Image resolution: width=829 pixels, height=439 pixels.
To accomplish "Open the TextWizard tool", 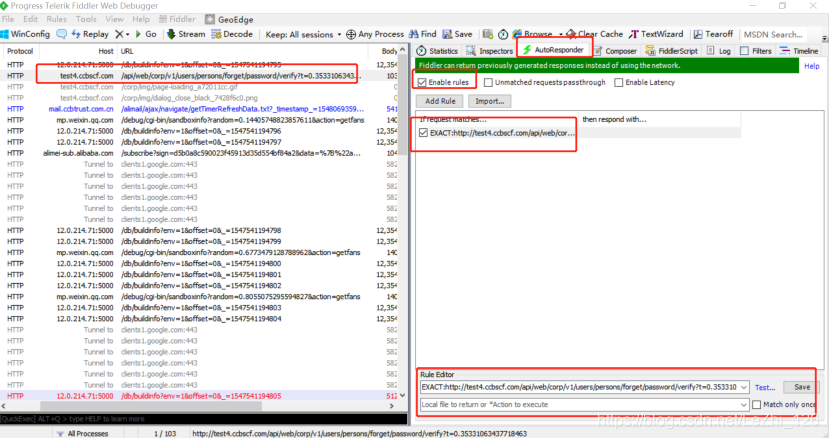I will click(x=656, y=34).
